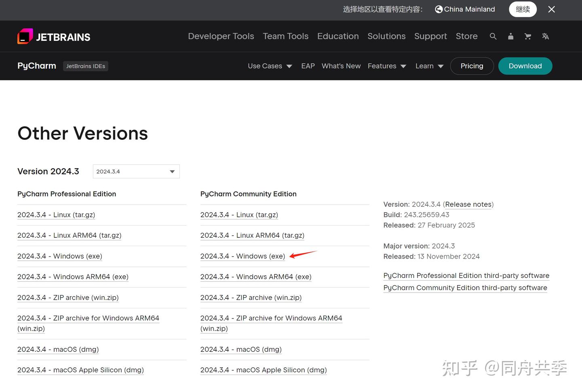This screenshot has width=582, height=392.
Task: Click the globe icon beside China Mainland
Action: (x=439, y=9)
